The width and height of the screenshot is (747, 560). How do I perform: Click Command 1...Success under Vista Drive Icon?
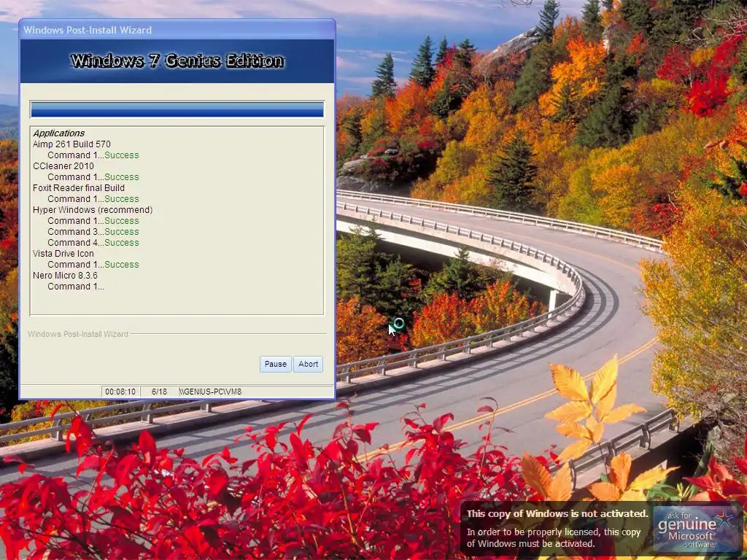[x=93, y=265]
